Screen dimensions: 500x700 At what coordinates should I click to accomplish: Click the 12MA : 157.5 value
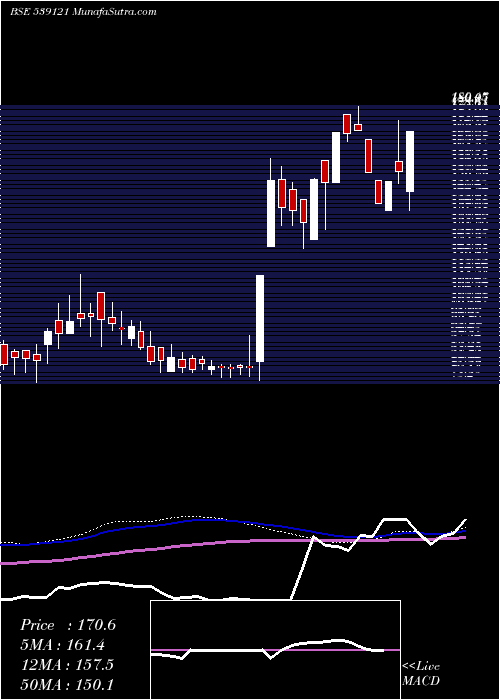point(67,664)
